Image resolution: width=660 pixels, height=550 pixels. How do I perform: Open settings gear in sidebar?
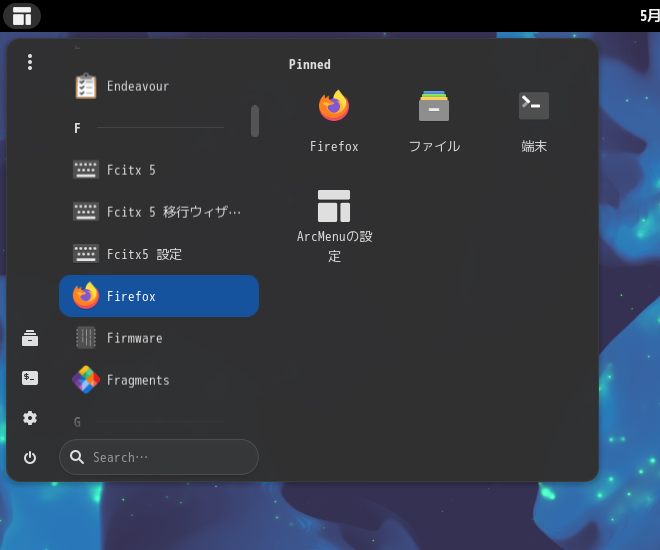[30, 418]
